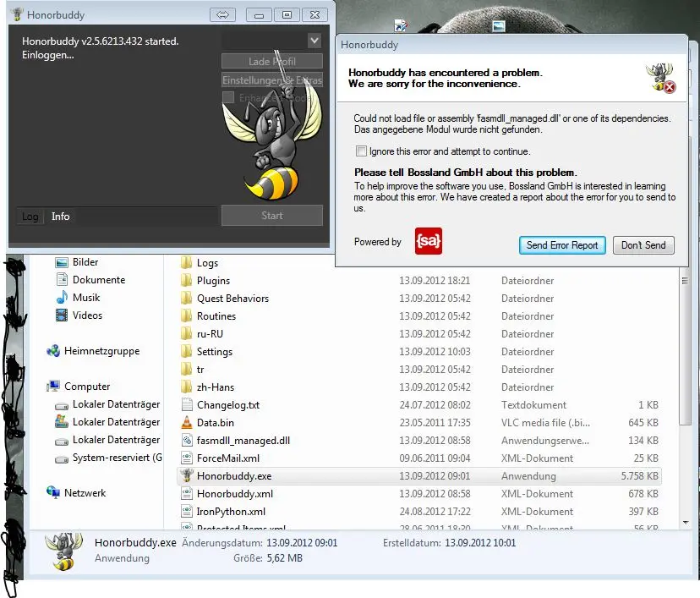Click the Don't Send button
The width and height of the screenshot is (700, 598).
pos(643,245)
